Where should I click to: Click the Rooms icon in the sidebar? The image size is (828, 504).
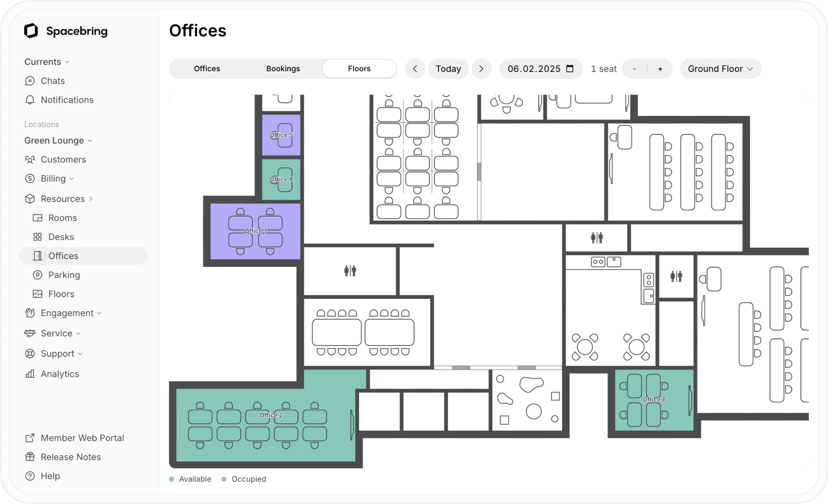click(38, 218)
